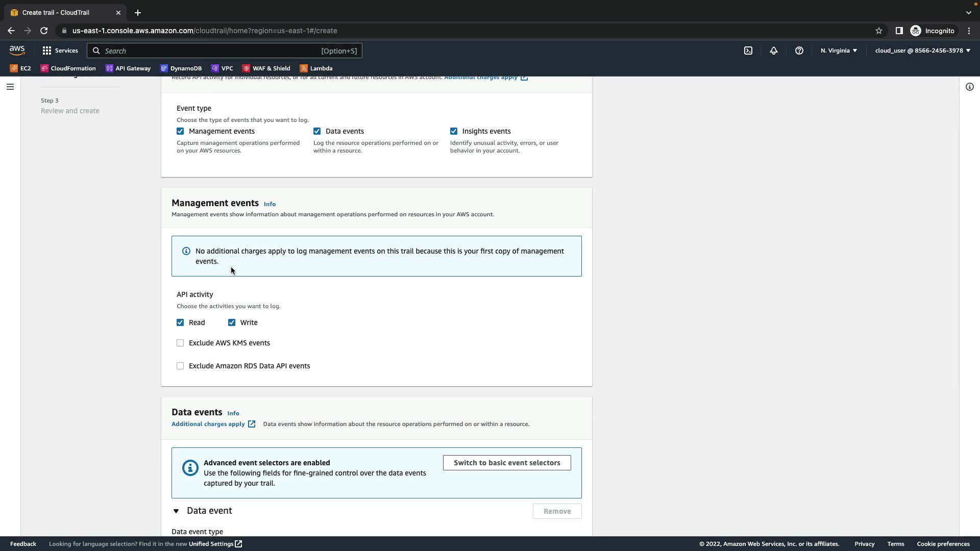Collapse the Data event section
This screenshot has width=980, height=551.
click(176, 511)
